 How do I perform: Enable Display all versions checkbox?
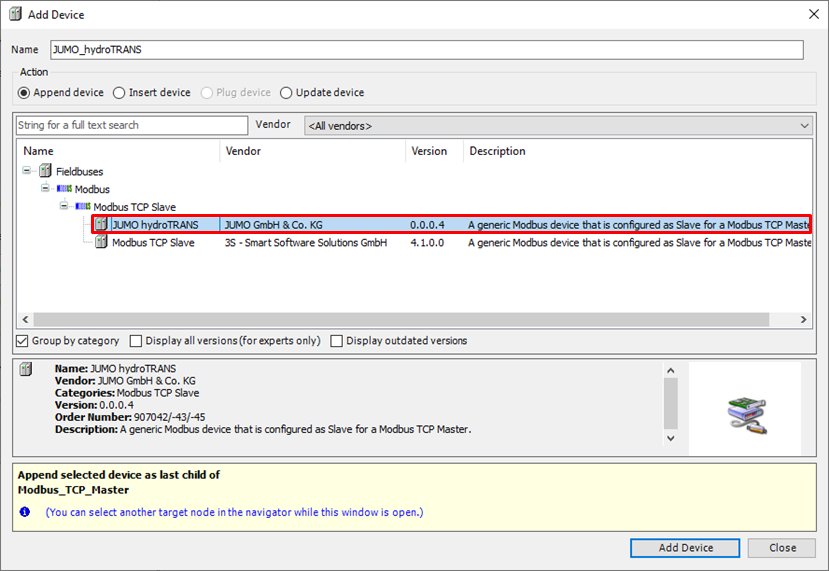(x=136, y=341)
